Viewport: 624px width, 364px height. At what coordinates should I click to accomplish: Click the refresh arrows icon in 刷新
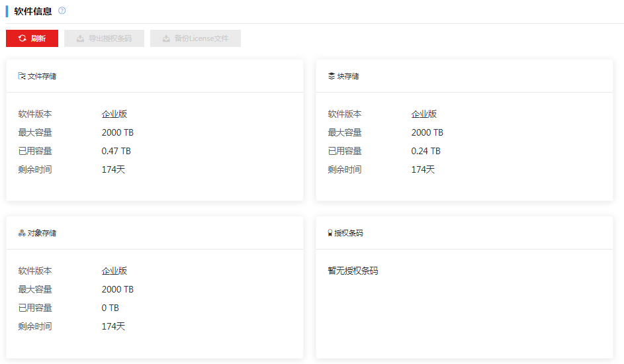tap(22, 38)
